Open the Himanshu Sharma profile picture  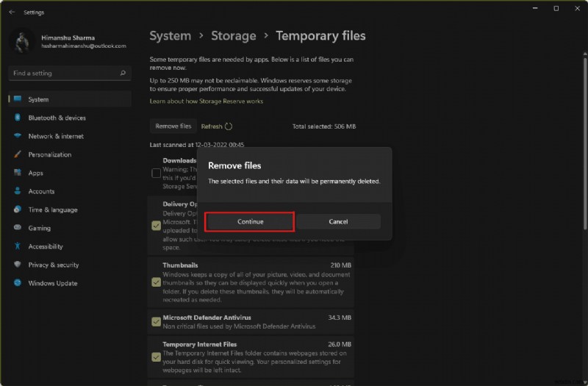coord(22,42)
